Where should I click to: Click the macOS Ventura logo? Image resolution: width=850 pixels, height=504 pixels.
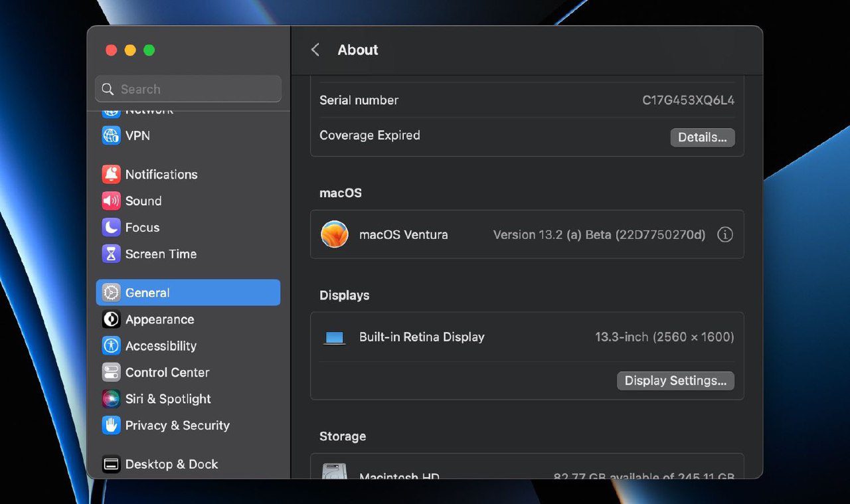click(335, 234)
